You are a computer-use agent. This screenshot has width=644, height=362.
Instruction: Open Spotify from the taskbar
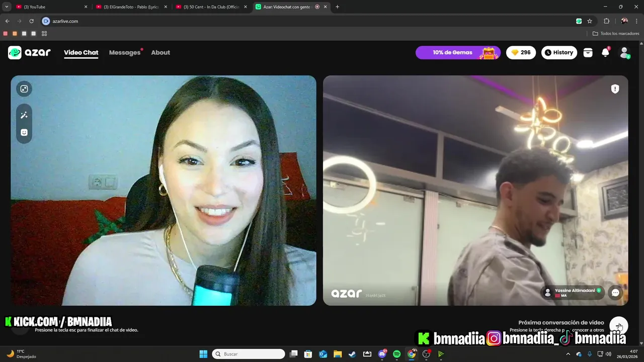point(396,354)
